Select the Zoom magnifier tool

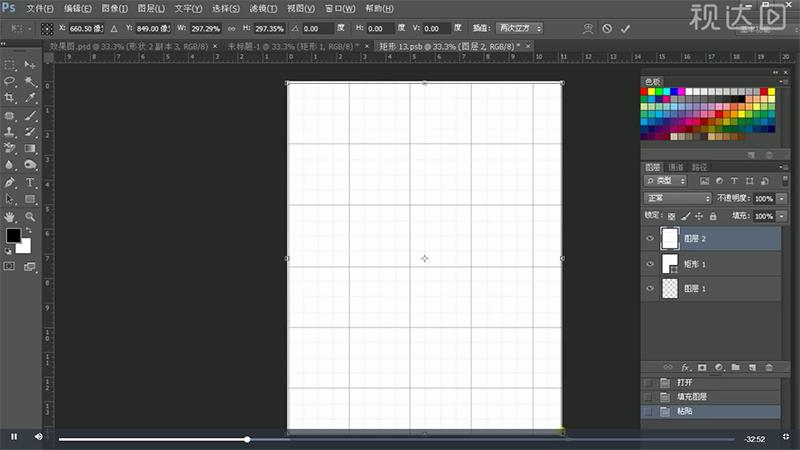[31, 216]
